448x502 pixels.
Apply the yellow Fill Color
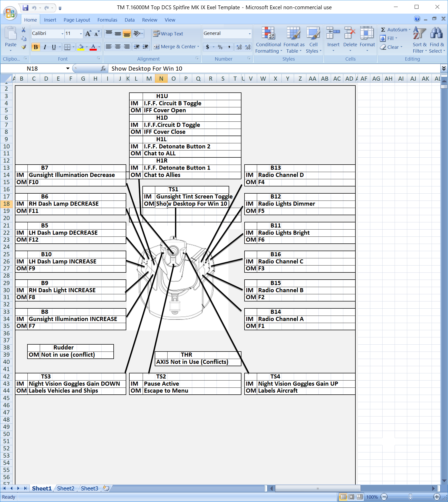coord(81,47)
